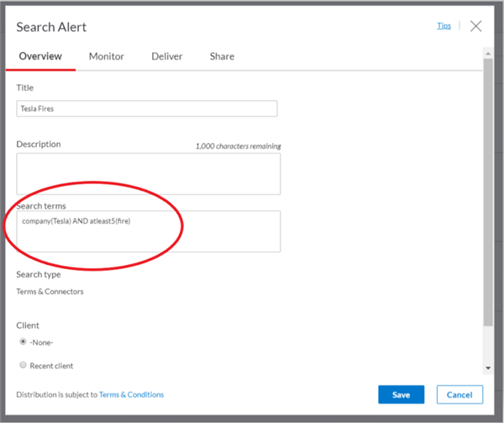Click the scrollbar up arrow

pos(488,53)
